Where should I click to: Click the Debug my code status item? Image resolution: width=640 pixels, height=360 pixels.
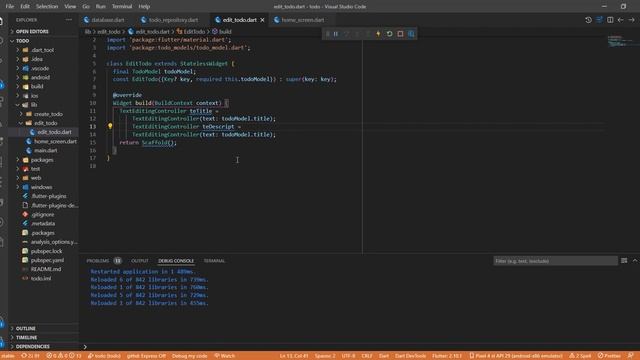[x=189, y=356]
